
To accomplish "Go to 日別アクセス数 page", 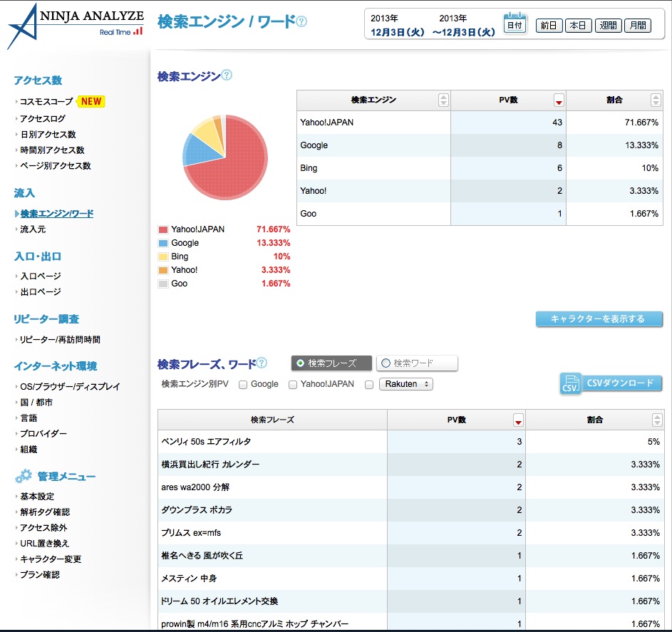I will coord(48,134).
